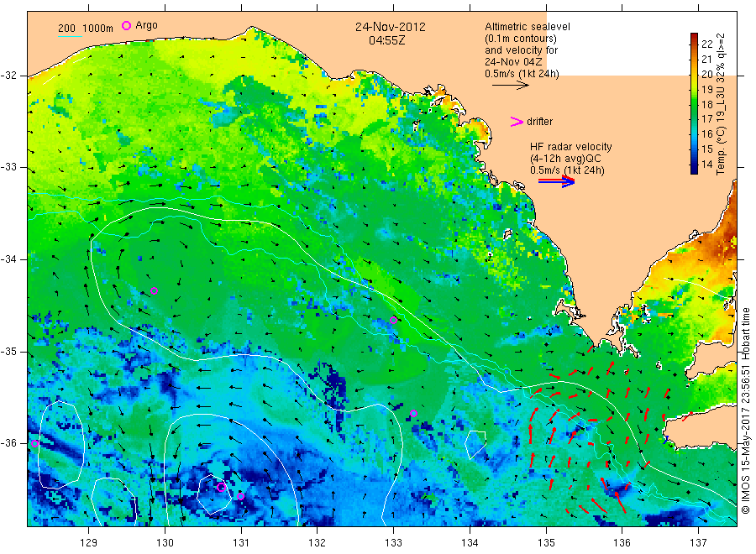The height and width of the screenshot is (554, 756).
Task: Click the '04:55Z' time label
Action: (x=386, y=40)
